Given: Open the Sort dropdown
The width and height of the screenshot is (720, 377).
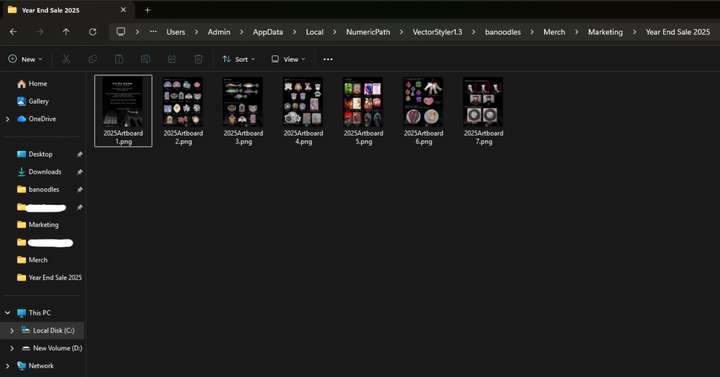Looking at the screenshot, I should pyautogui.click(x=239, y=59).
